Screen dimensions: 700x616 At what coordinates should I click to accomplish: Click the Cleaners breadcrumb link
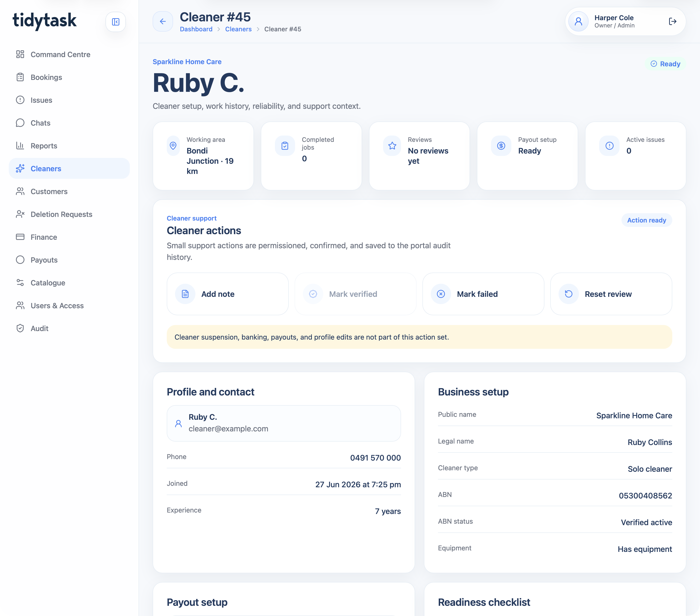(x=238, y=29)
